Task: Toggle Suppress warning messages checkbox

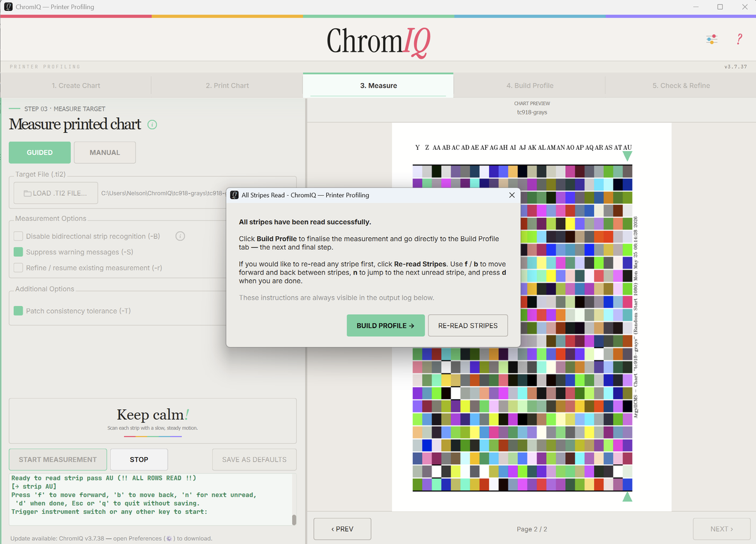Action: pyautogui.click(x=18, y=252)
